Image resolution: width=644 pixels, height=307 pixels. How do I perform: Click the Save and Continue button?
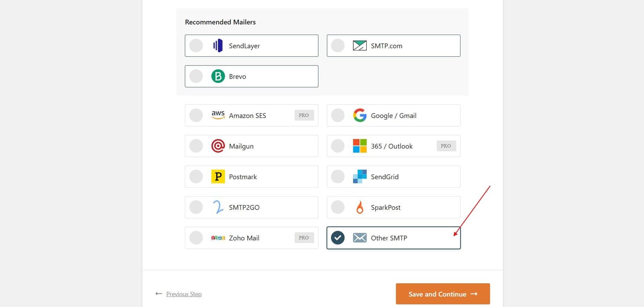443,294
